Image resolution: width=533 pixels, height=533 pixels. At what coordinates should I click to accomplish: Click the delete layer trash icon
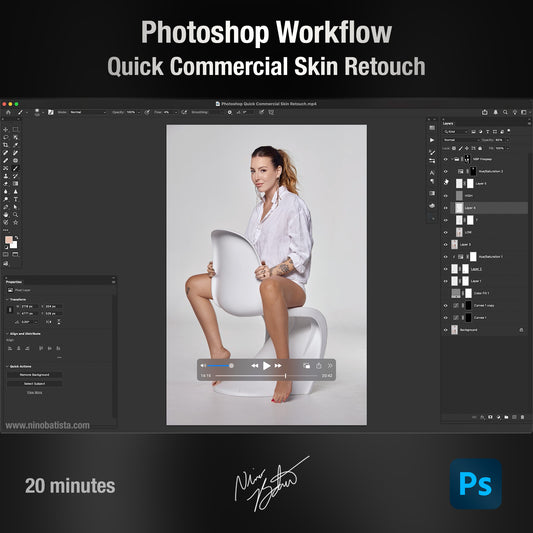[522, 417]
